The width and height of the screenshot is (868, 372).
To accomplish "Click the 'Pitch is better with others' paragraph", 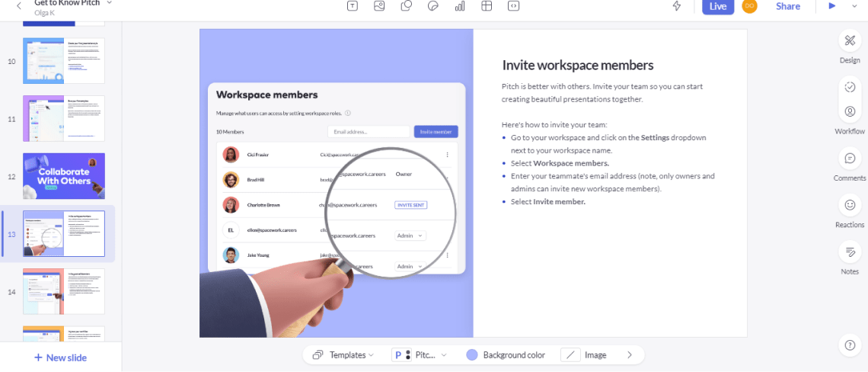I will 602,93.
